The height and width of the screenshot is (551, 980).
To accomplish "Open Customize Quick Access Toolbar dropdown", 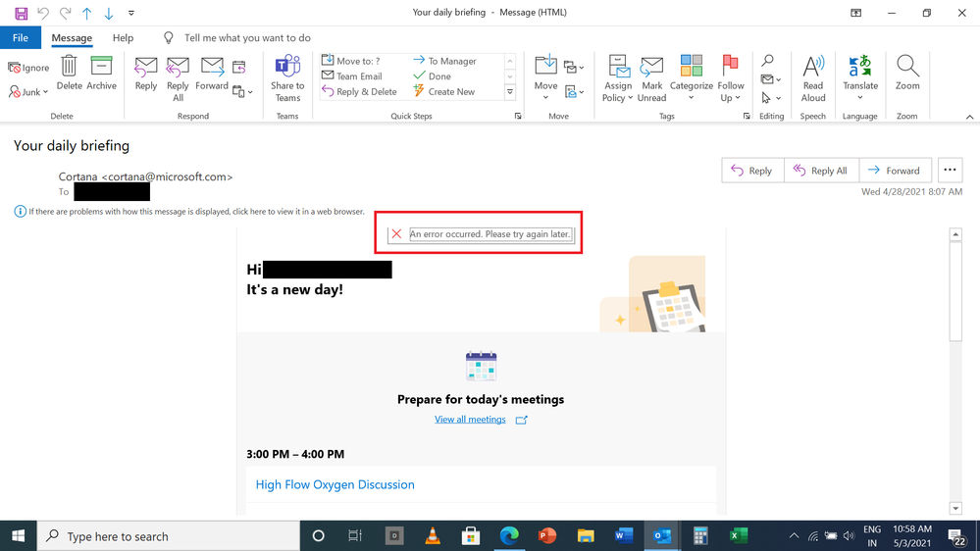I will [131, 13].
